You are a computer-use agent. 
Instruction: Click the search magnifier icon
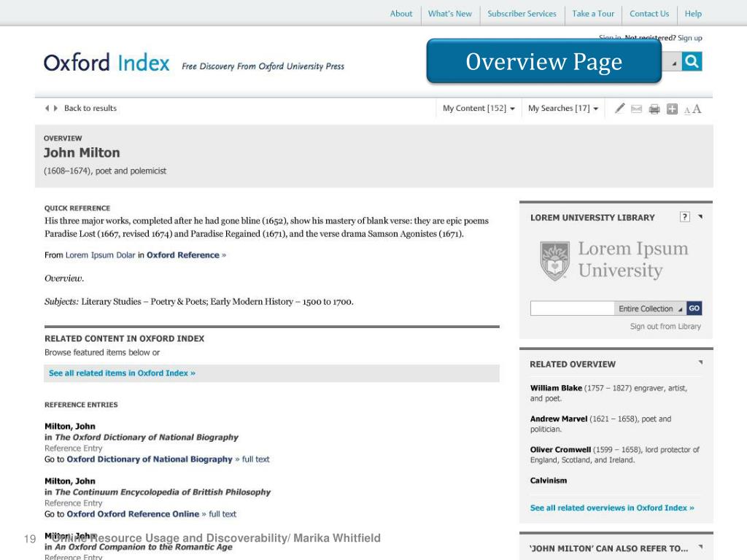[x=692, y=61]
